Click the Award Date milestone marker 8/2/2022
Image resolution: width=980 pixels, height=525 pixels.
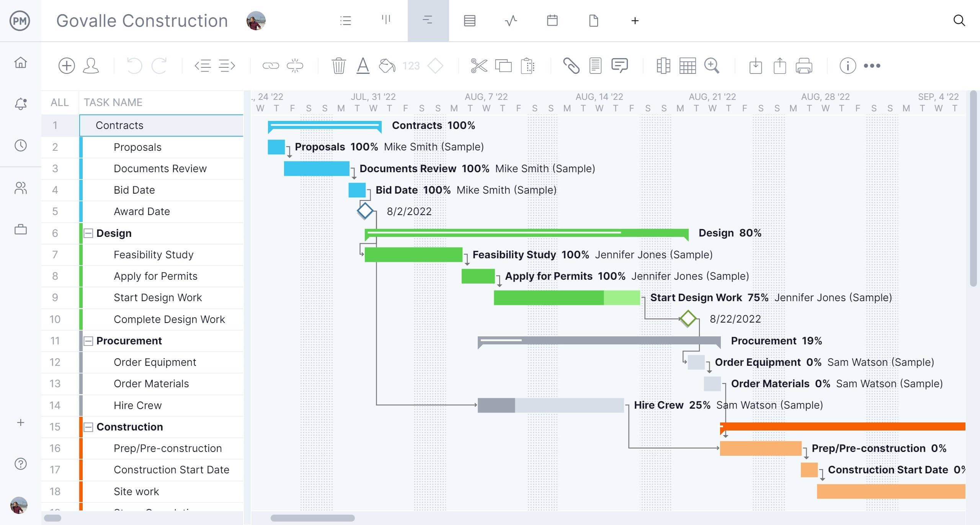tap(365, 211)
